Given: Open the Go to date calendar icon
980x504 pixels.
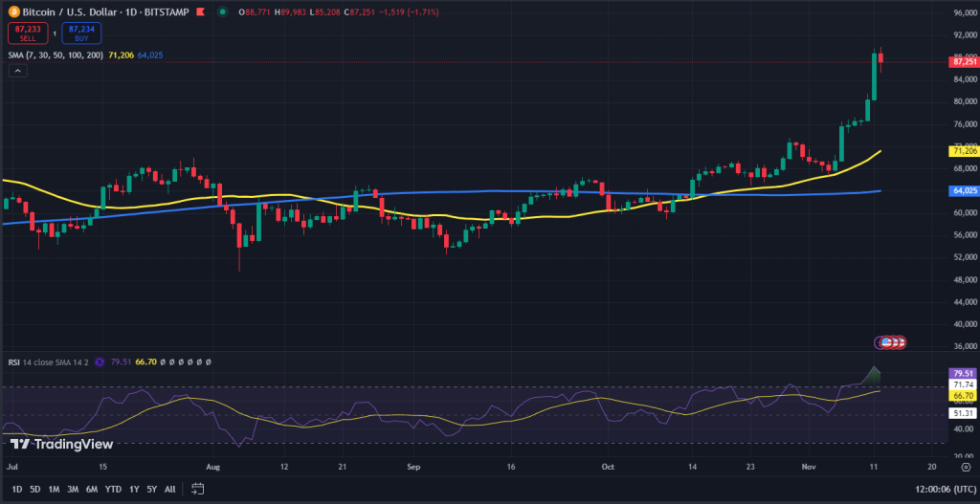Looking at the screenshot, I should [197, 489].
